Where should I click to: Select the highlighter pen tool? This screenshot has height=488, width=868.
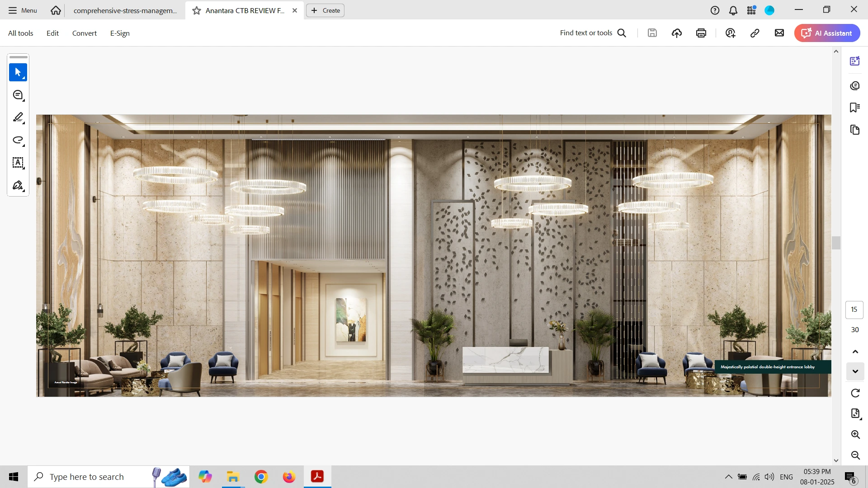pos(18,117)
